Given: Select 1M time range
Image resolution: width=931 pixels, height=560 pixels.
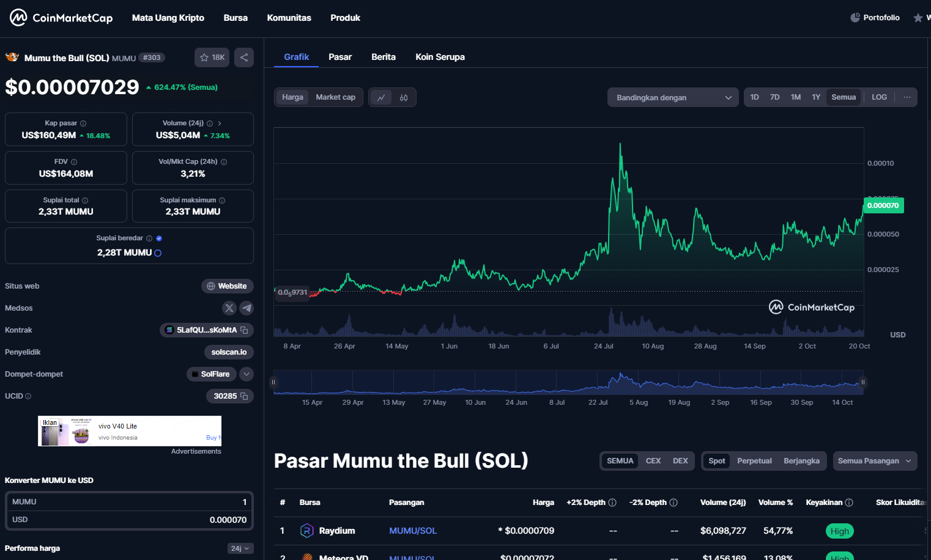Looking at the screenshot, I should (x=795, y=97).
